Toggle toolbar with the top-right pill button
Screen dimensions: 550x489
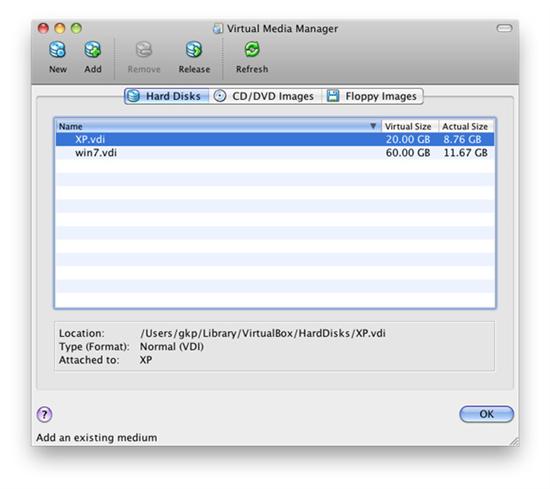(x=504, y=28)
